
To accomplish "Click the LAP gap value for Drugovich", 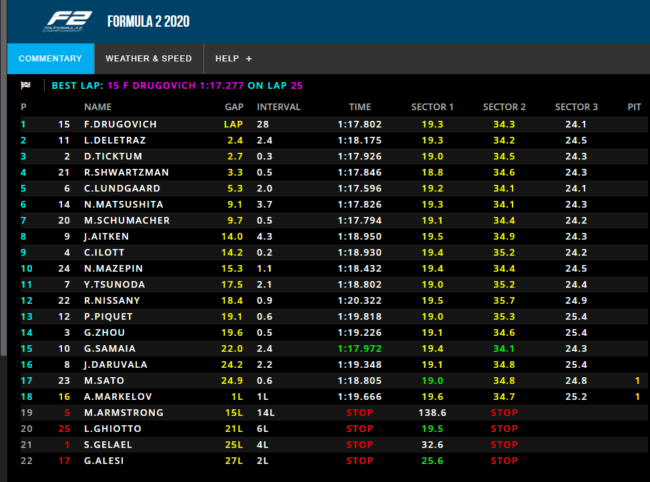I will coord(233,124).
